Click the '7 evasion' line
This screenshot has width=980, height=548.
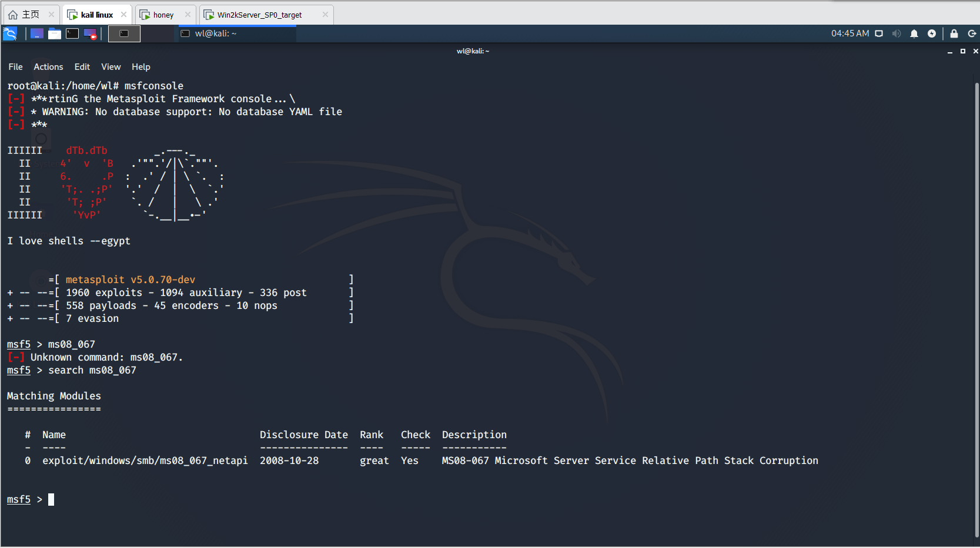pos(180,319)
